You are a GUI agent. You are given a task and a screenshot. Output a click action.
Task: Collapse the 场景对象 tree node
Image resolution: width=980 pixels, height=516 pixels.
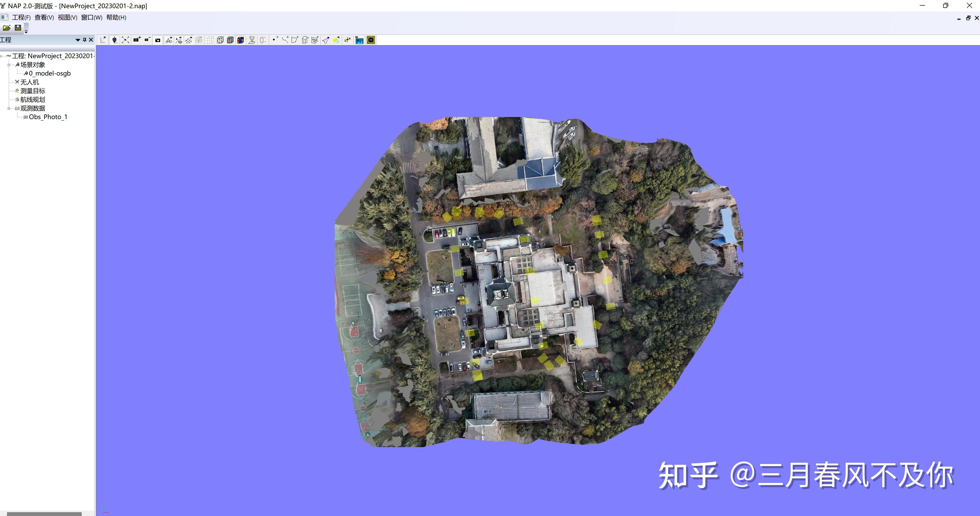click(9, 65)
